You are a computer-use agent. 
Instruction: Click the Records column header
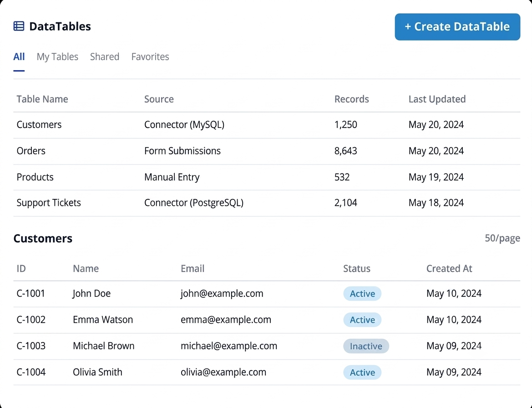click(351, 99)
